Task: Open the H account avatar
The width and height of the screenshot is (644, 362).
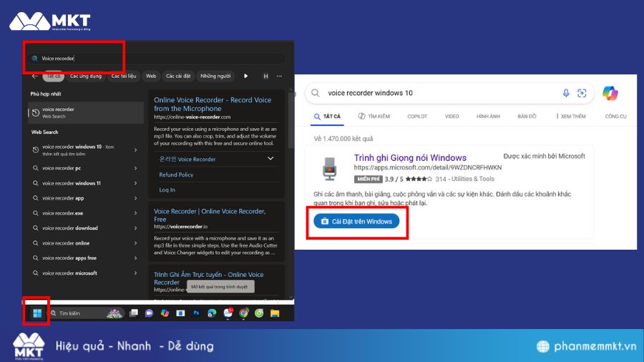Action: tap(265, 77)
